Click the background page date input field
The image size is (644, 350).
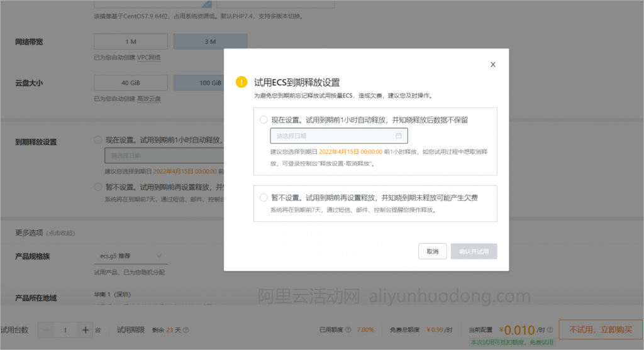[164, 155]
